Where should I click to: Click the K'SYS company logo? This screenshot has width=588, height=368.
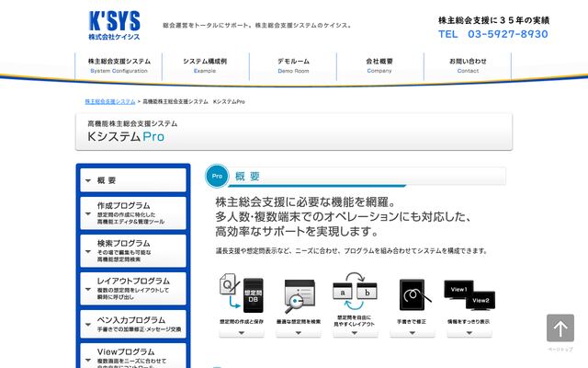click(114, 25)
